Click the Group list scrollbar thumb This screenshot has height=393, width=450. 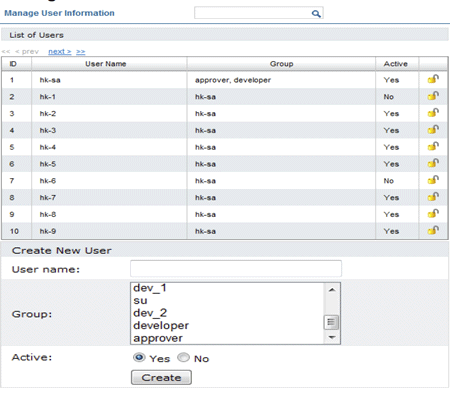pyautogui.click(x=331, y=322)
